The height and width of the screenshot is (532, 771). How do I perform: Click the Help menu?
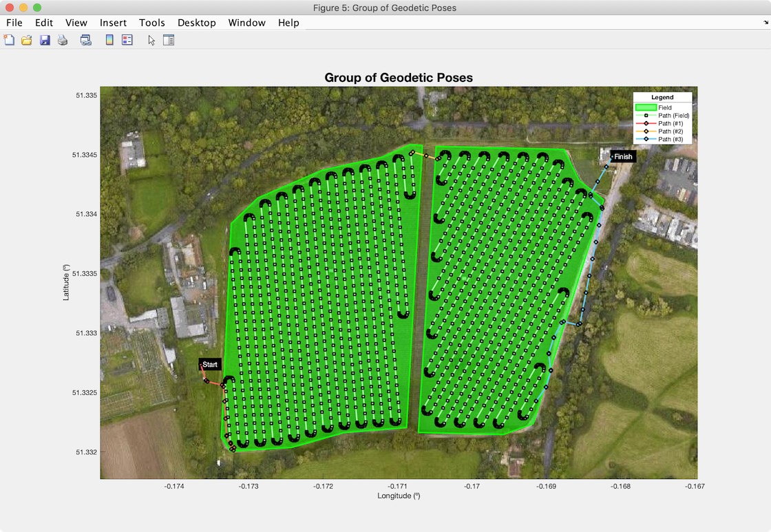point(288,23)
